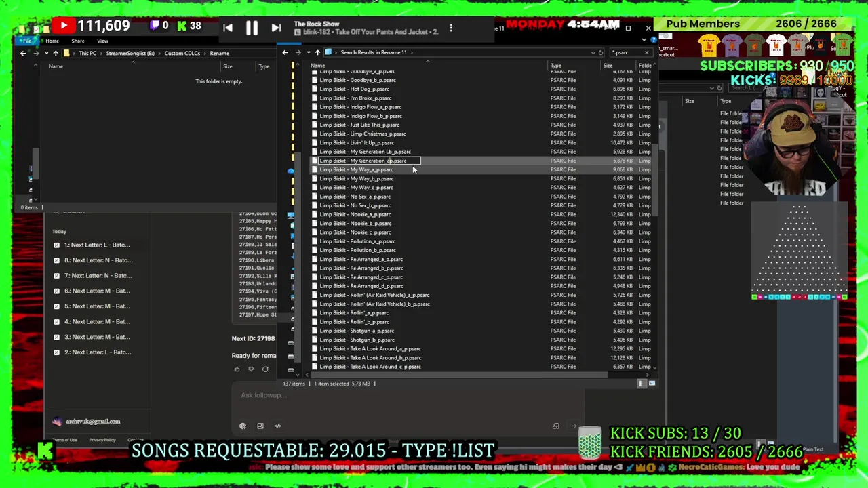
Task: Open chat '5.: Next Letter: M - Bat...'
Action: [97, 306]
